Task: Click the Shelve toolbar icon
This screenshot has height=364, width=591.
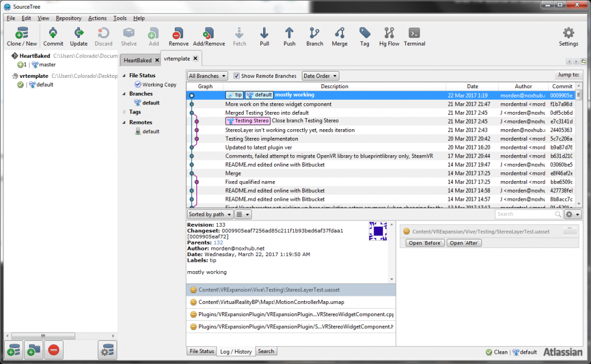Action: pyautogui.click(x=129, y=36)
